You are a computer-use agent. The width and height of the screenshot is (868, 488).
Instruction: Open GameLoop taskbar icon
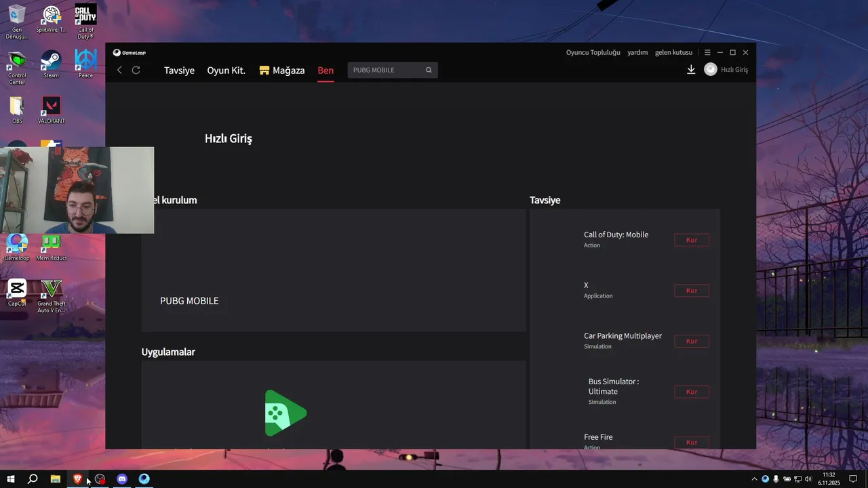coord(144,479)
